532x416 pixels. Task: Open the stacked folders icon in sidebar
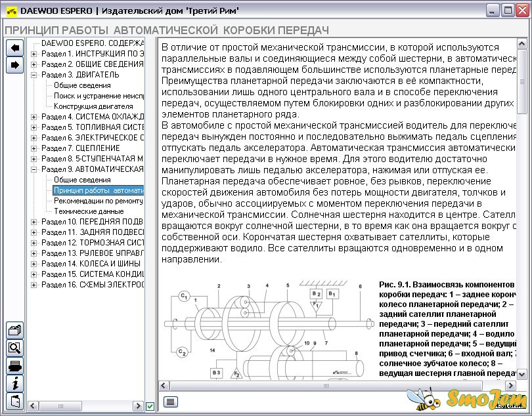(x=14, y=330)
